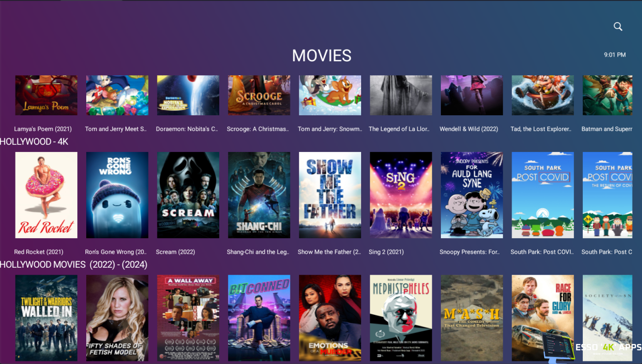Open Twilight of the Warriors Walled In poster
This screenshot has width=642, height=364.
click(x=46, y=318)
